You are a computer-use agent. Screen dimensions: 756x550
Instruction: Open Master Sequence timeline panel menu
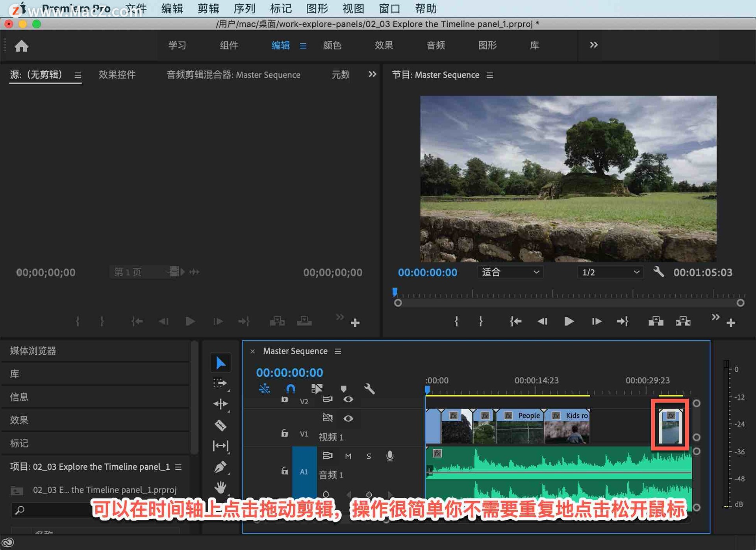338,351
